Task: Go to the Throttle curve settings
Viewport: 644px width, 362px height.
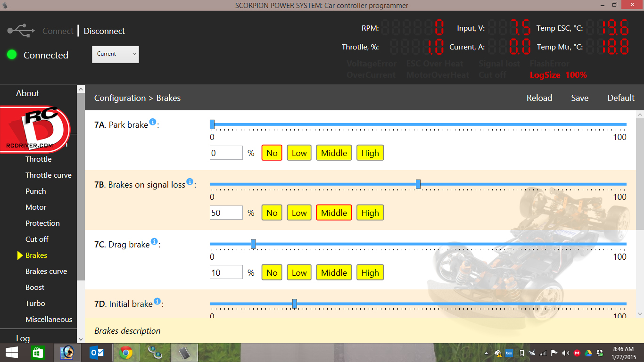Action: 49,175
